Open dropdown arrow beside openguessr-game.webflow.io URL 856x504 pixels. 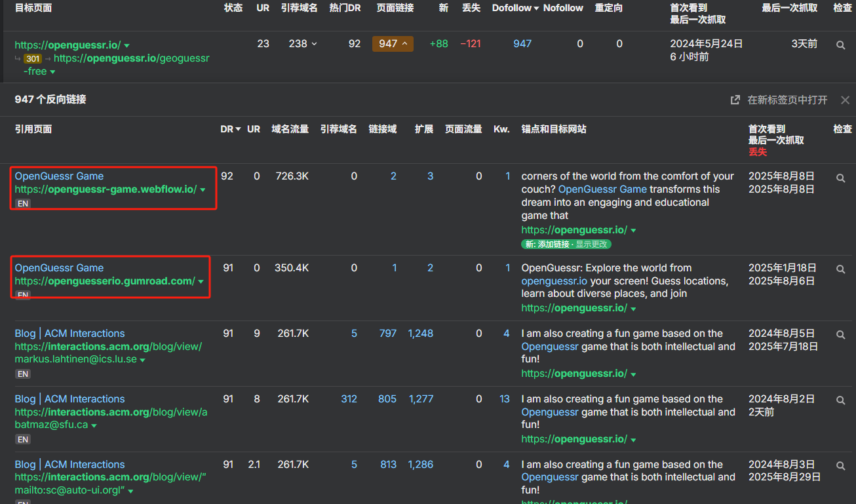pos(203,190)
